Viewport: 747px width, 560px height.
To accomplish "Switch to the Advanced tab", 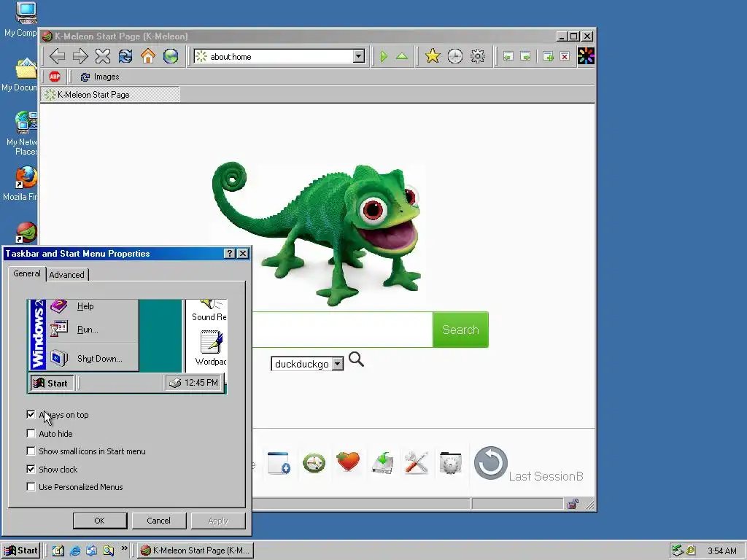I will pos(66,275).
